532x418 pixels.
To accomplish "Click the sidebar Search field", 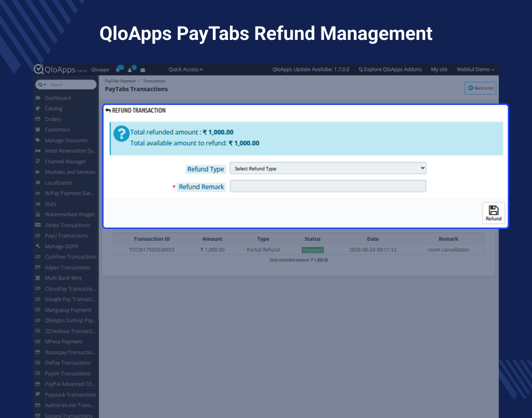I will [x=66, y=85].
